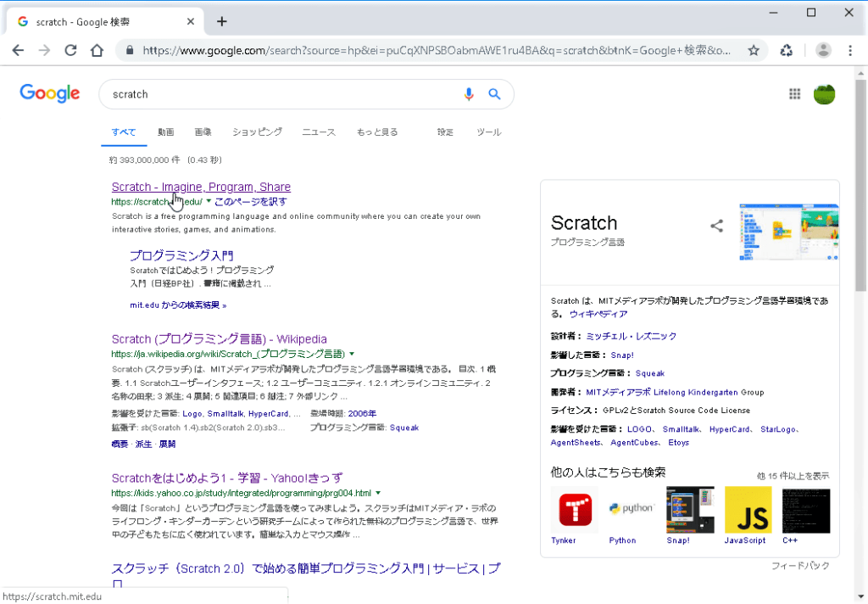
Task: Click the scrollbar down arrow
Action: coord(860,597)
